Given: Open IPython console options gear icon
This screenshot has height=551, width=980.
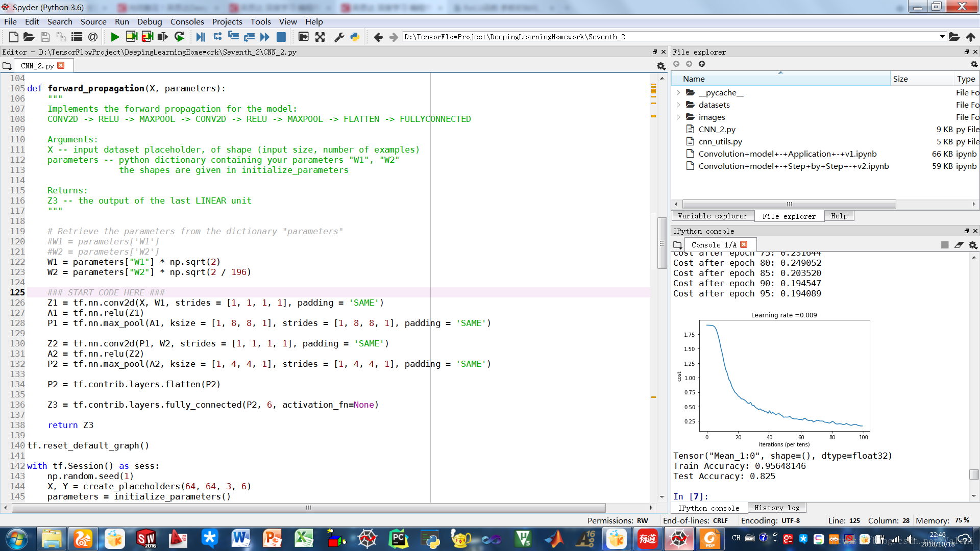Looking at the screenshot, I should tap(973, 245).
